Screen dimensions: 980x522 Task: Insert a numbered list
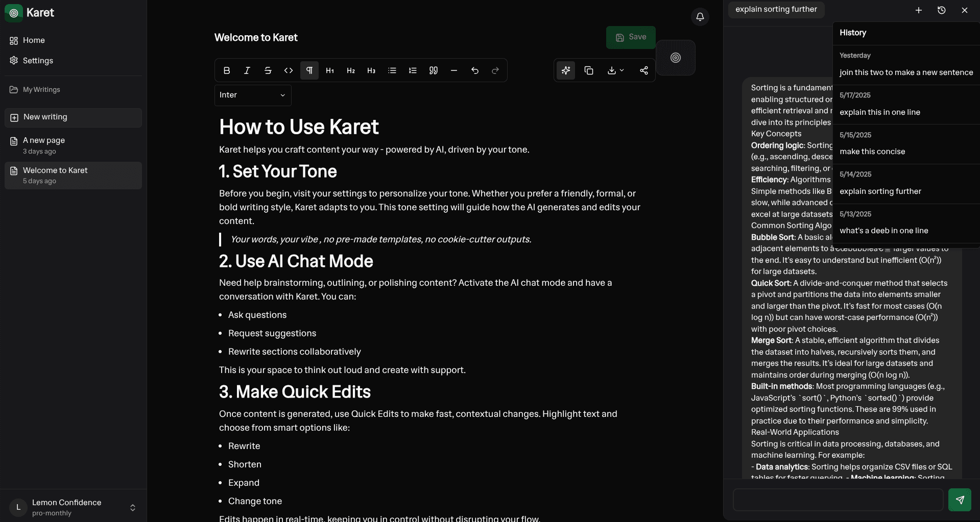[413, 70]
